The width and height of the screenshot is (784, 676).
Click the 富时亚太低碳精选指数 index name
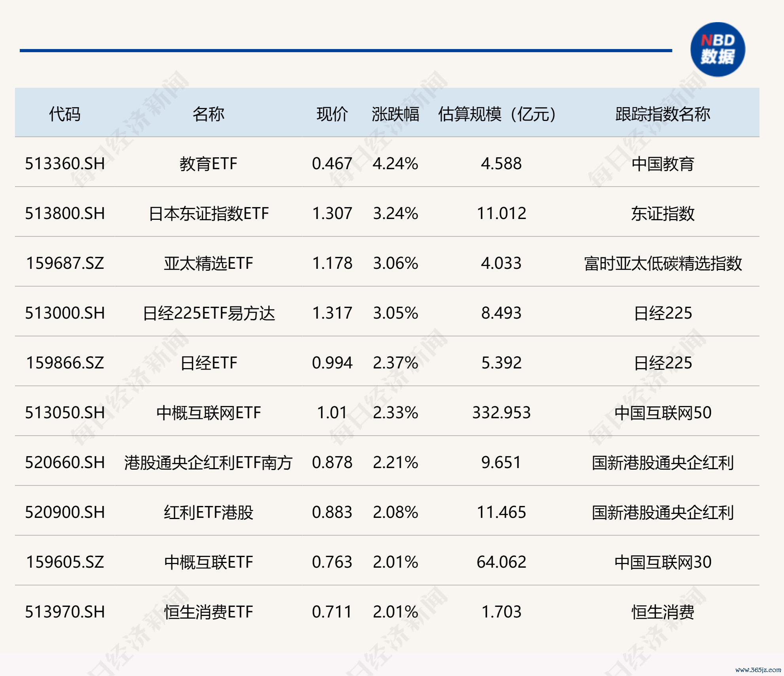[x=663, y=263]
